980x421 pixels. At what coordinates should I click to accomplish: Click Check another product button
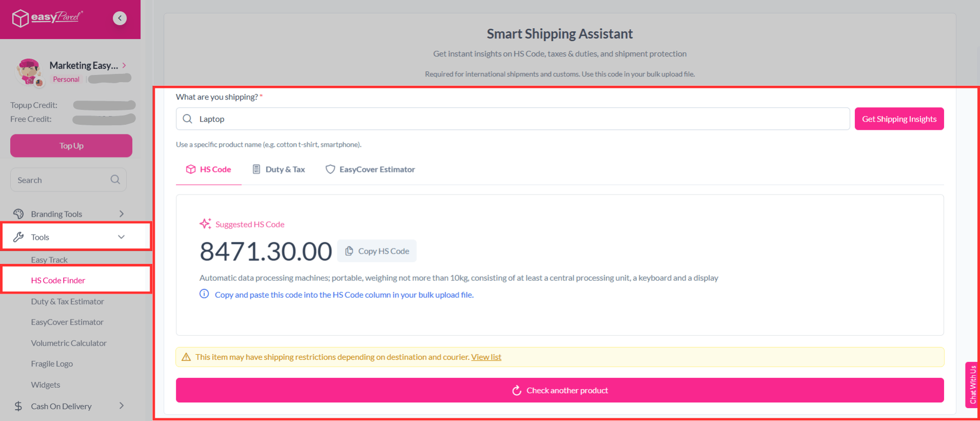(x=559, y=391)
